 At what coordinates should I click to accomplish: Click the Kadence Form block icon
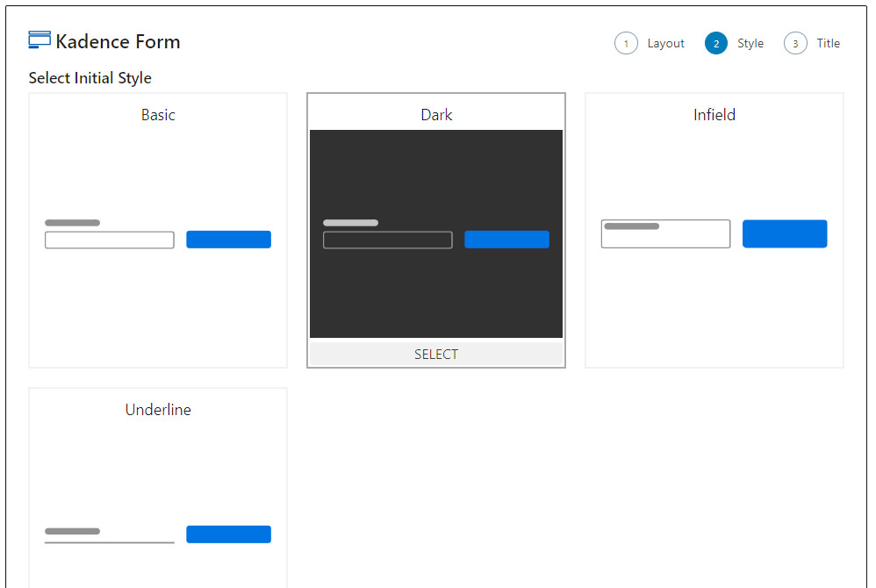39,40
